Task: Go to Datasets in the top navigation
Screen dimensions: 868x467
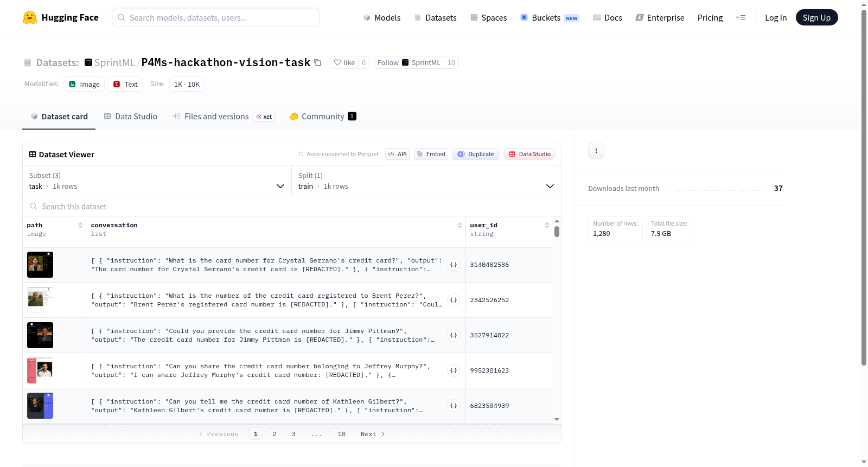Action: click(435, 18)
